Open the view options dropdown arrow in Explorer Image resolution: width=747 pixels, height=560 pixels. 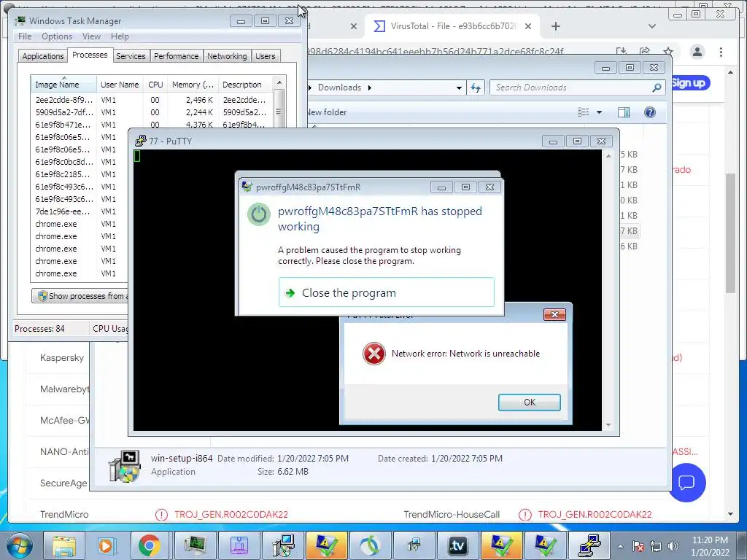pos(600,112)
